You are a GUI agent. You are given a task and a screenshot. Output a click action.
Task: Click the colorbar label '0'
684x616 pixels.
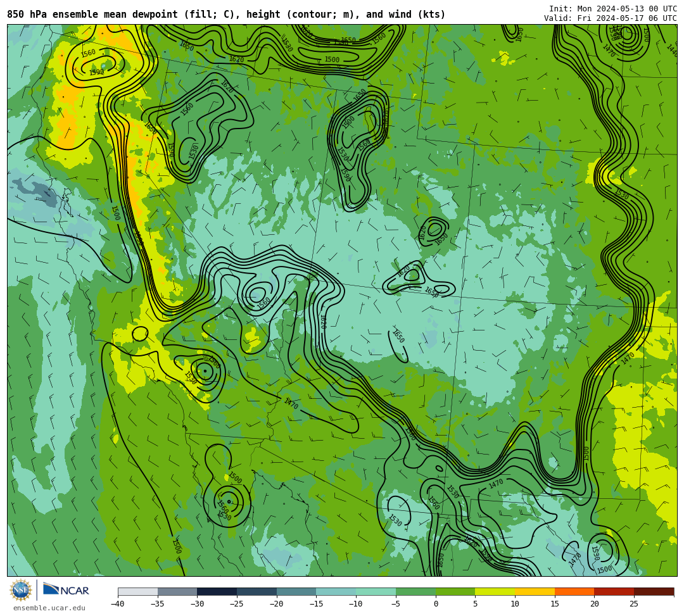click(x=436, y=604)
